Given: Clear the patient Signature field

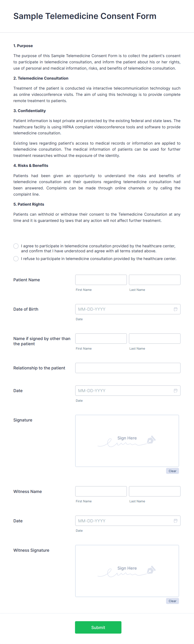Looking at the screenshot, I should [172, 471].
